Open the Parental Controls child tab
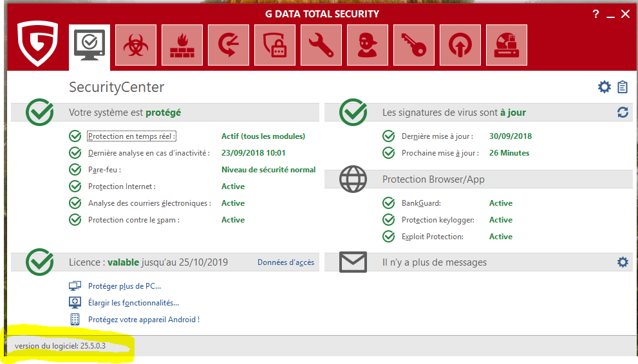 (x=368, y=45)
